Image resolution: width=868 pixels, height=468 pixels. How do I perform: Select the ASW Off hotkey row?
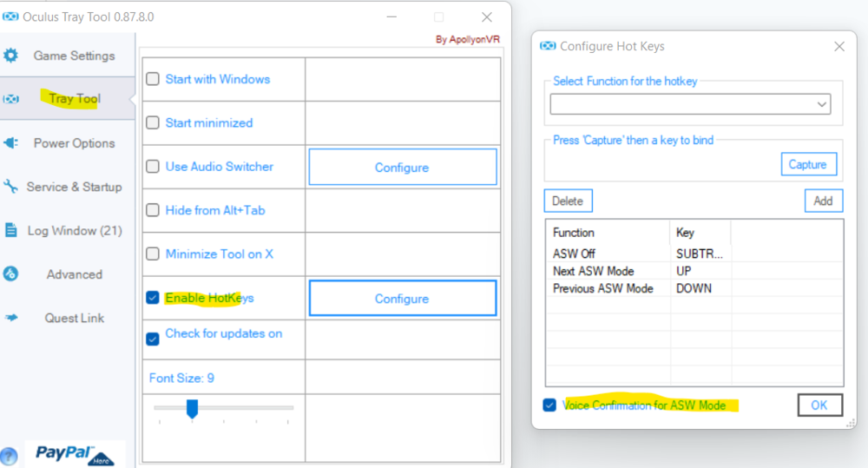coord(694,254)
